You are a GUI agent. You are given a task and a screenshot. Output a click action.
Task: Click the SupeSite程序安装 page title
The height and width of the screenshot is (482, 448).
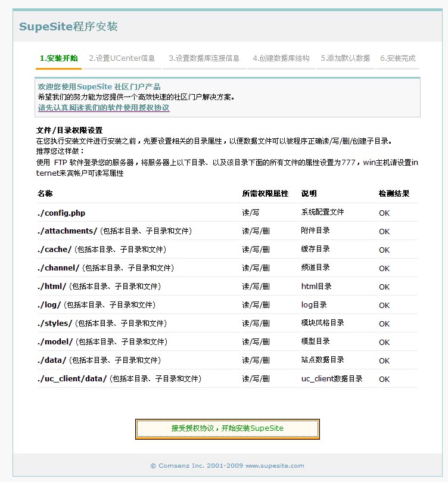point(69,26)
